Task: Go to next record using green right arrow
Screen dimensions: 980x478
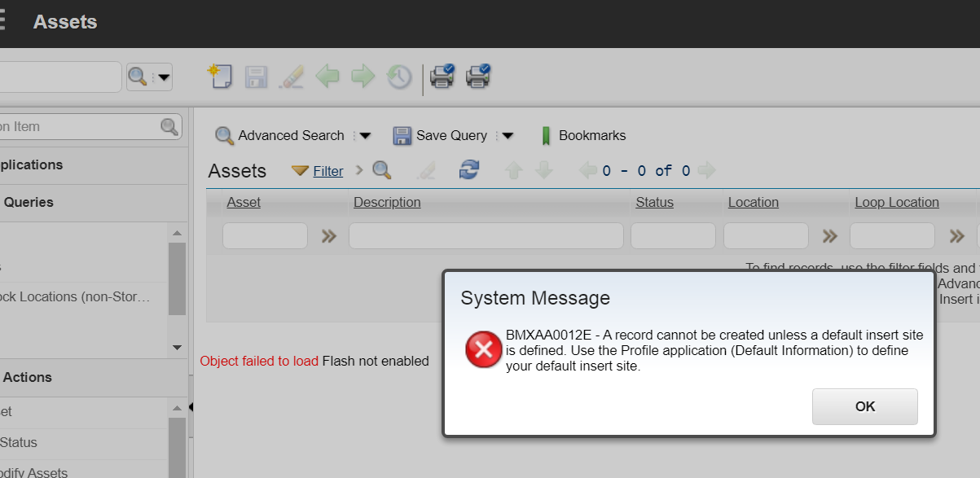Action: pyautogui.click(x=363, y=77)
